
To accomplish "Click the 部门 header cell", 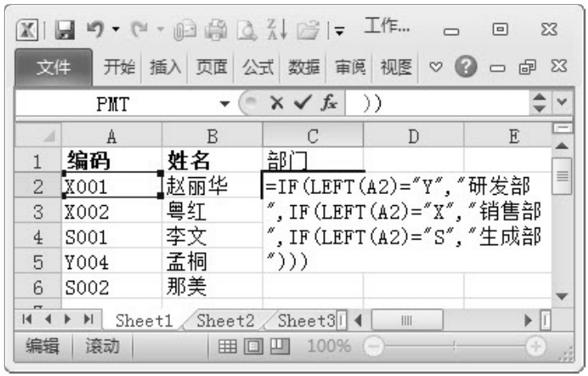I will (313, 160).
